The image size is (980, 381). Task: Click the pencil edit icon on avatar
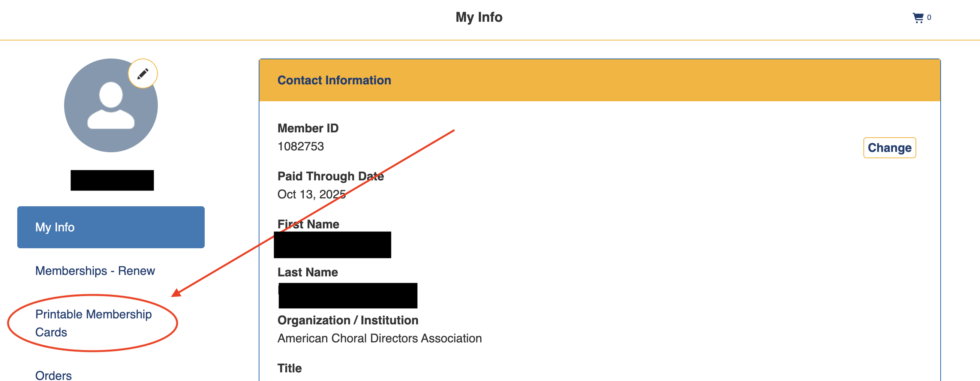[143, 73]
